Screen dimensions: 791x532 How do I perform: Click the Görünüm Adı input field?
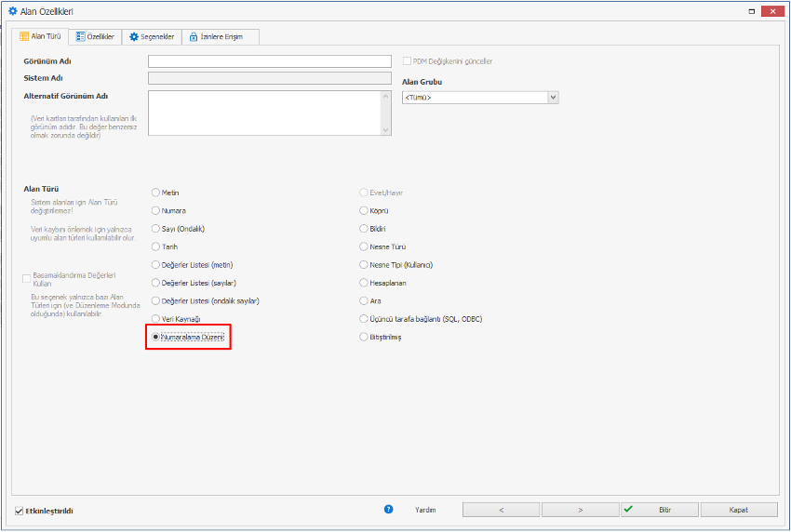pyautogui.click(x=269, y=61)
